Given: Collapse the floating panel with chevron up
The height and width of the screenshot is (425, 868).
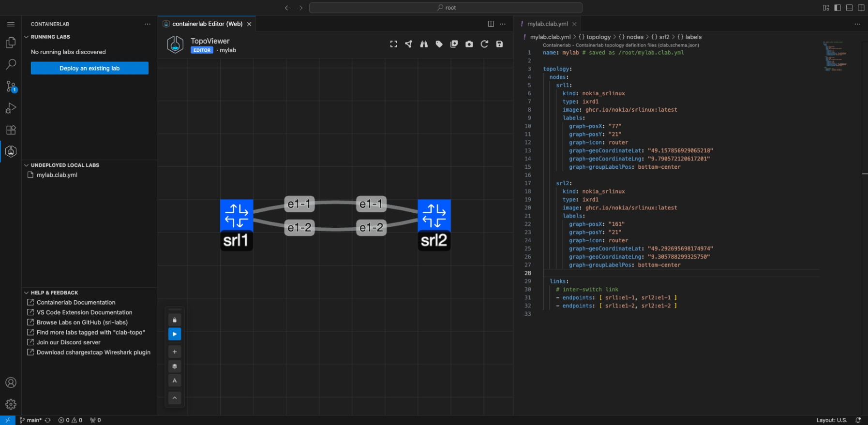Looking at the screenshot, I should pos(175,397).
